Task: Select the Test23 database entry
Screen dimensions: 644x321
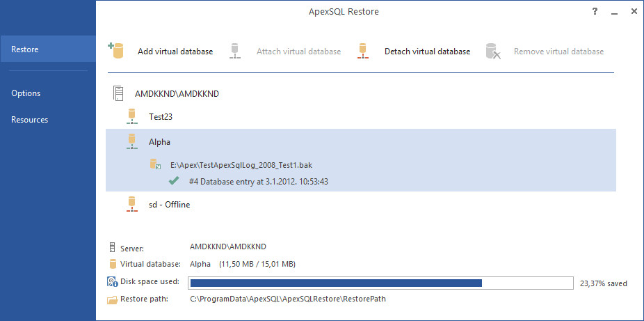Action: [x=161, y=117]
